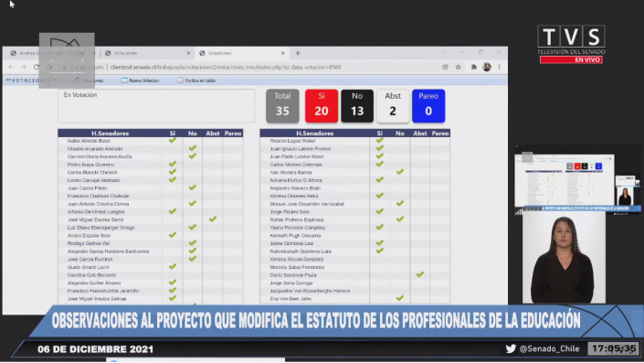Click David Sandoval Plaza's Abst check mark

click(420, 274)
